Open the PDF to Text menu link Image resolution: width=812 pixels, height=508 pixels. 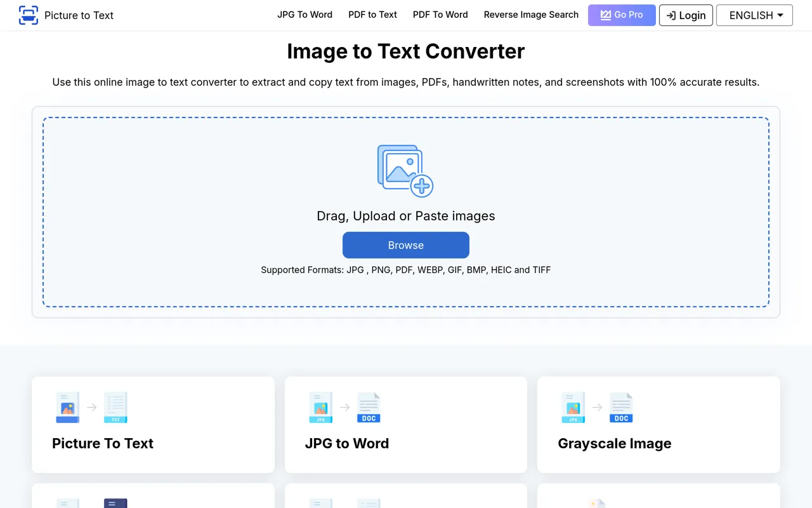click(x=372, y=15)
